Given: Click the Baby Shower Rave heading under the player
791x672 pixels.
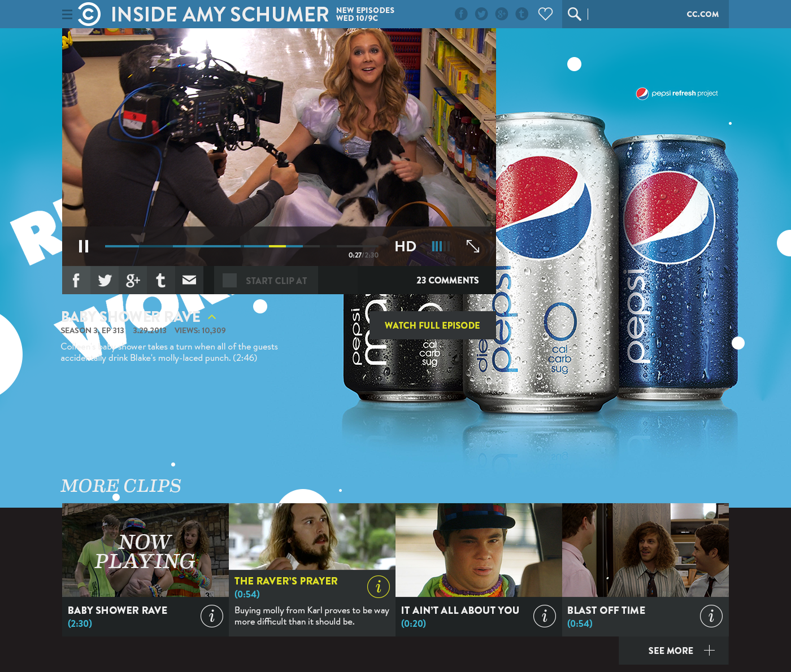Looking at the screenshot, I should coord(131,317).
